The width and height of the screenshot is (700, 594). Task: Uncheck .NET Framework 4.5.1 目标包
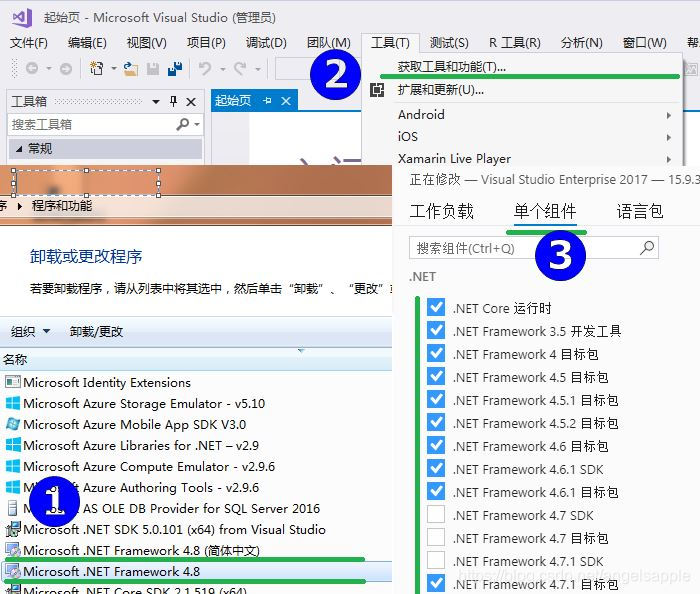436,399
